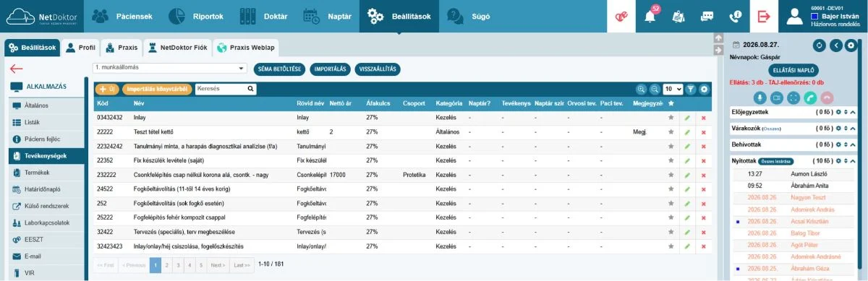868x281 pixels.
Task: Delete the Teszt tétel kettő row
Action: [703, 132]
